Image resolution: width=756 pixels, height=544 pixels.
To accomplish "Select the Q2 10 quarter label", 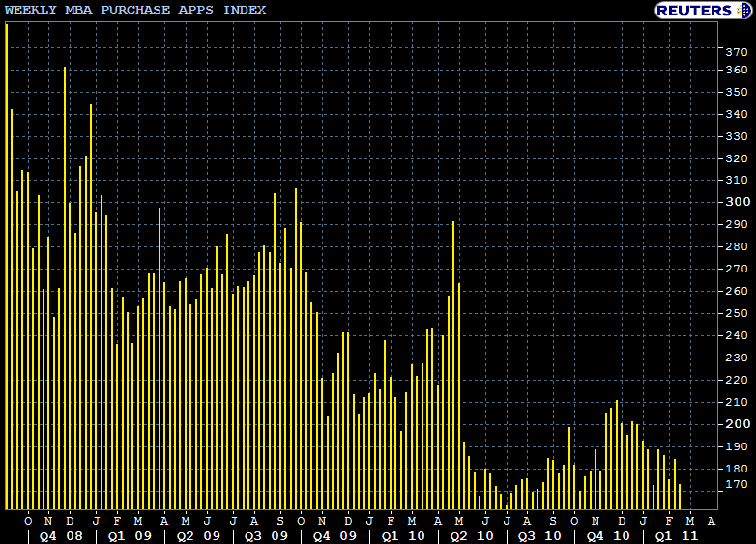I will [x=472, y=534].
